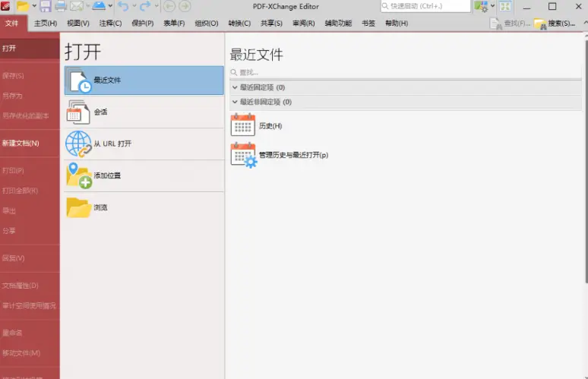588x379 pixels.
Task: Switch to the 辅助功能 tab
Action: (x=338, y=24)
